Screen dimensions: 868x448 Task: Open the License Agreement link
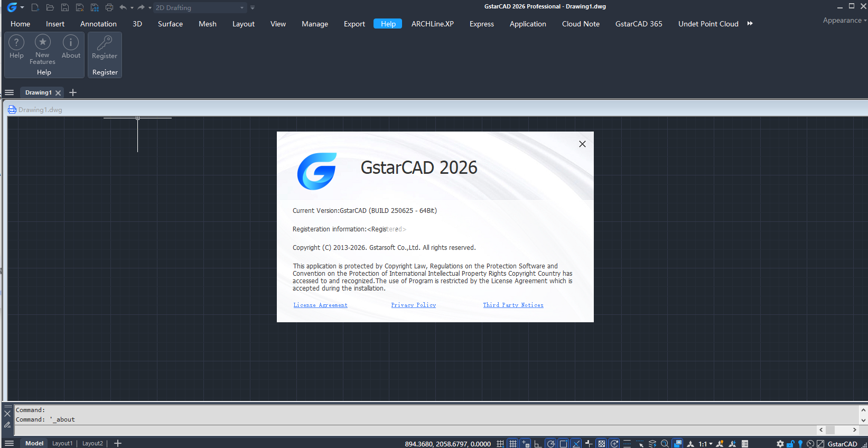tap(320, 305)
